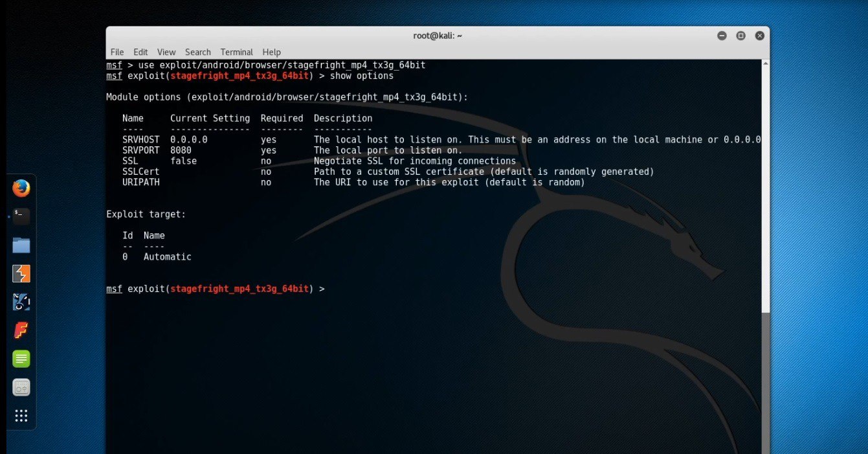Click the SSLCert description text
Image resolution: width=868 pixels, height=454 pixels.
pos(484,172)
